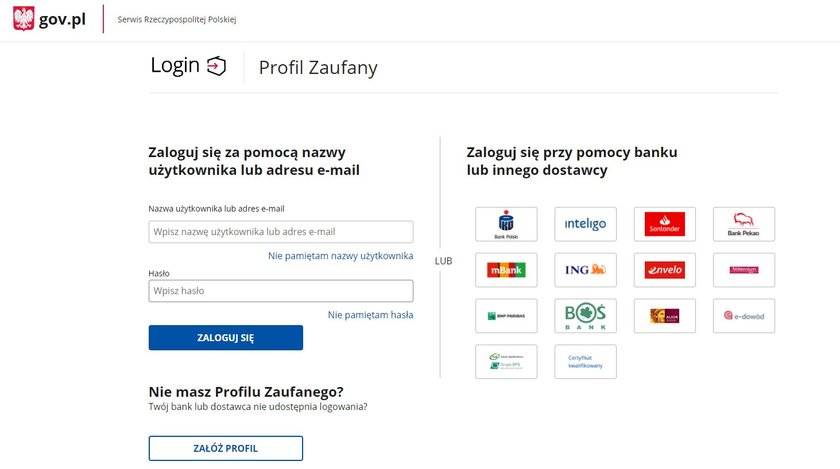Log in via Santander bank
840x469 pixels.
tap(664, 224)
